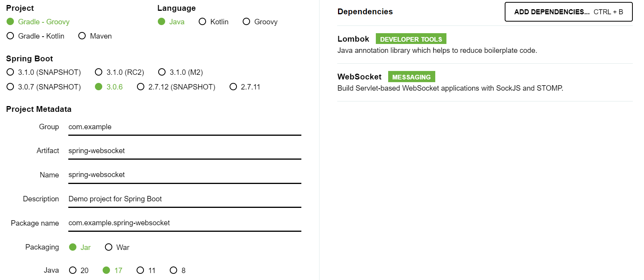The width and height of the screenshot is (644, 280).
Task: Focus the Artifact text field
Action: tap(185, 151)
